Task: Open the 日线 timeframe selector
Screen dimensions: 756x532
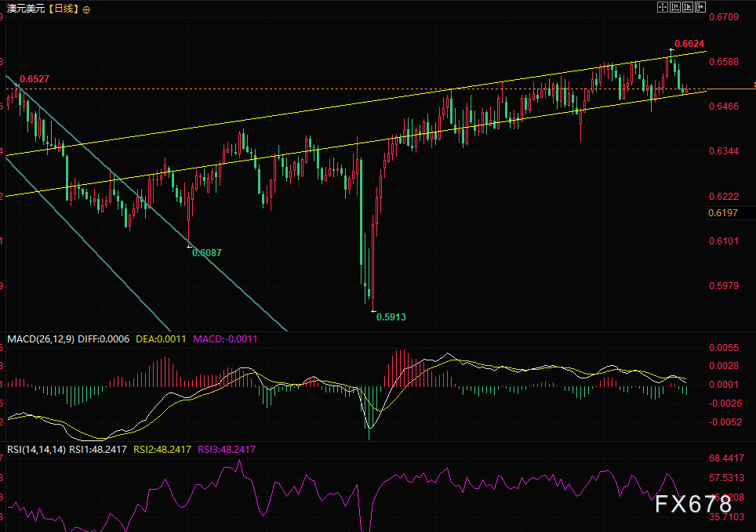Action: coord(63,9)
